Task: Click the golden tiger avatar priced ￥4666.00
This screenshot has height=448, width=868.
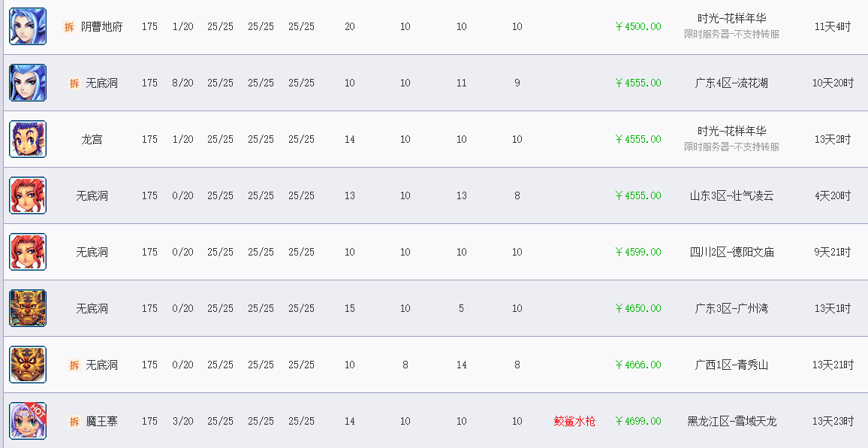Action: [x=28, y=365]
